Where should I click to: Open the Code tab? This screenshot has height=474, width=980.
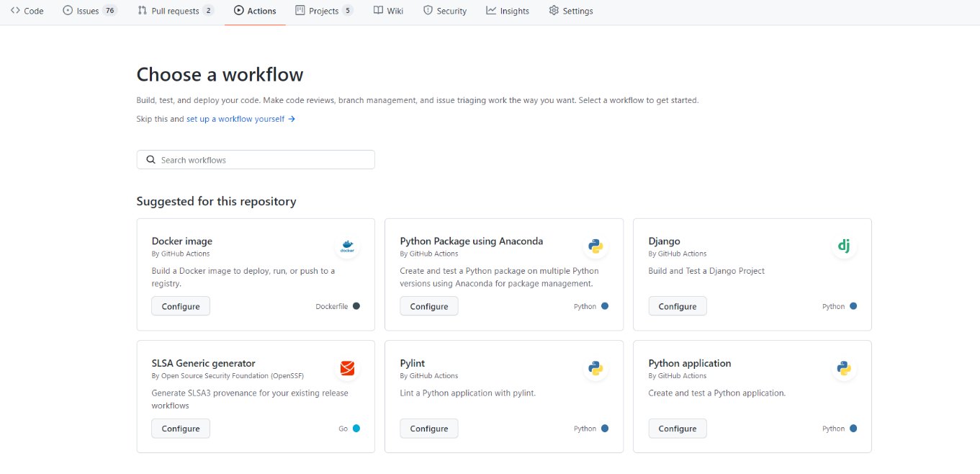(27, 11)
